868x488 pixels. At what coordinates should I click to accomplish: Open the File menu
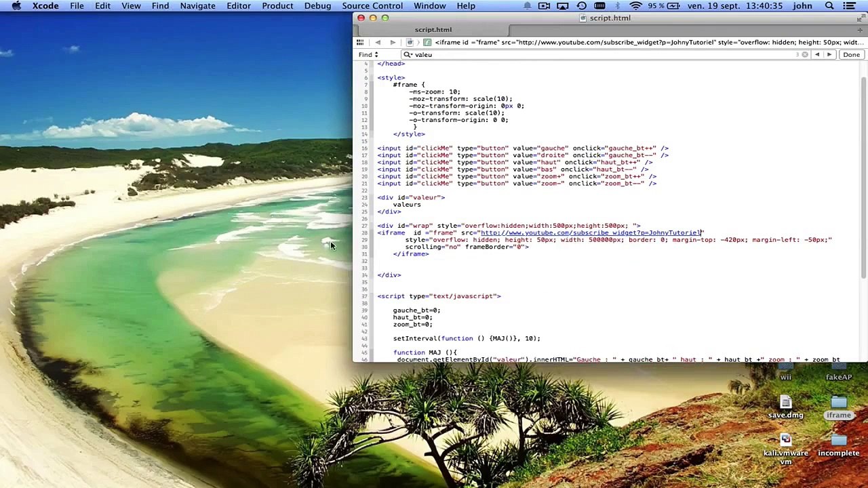[77, 6]
